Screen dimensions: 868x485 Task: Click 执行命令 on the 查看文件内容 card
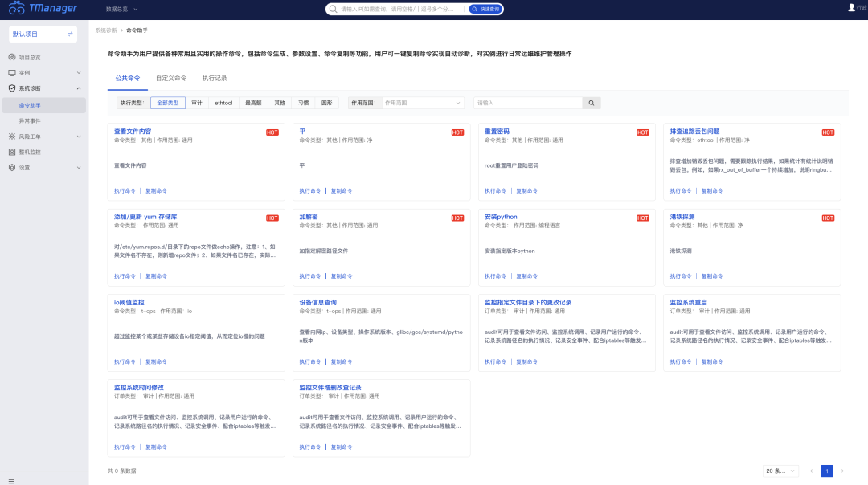125,191
